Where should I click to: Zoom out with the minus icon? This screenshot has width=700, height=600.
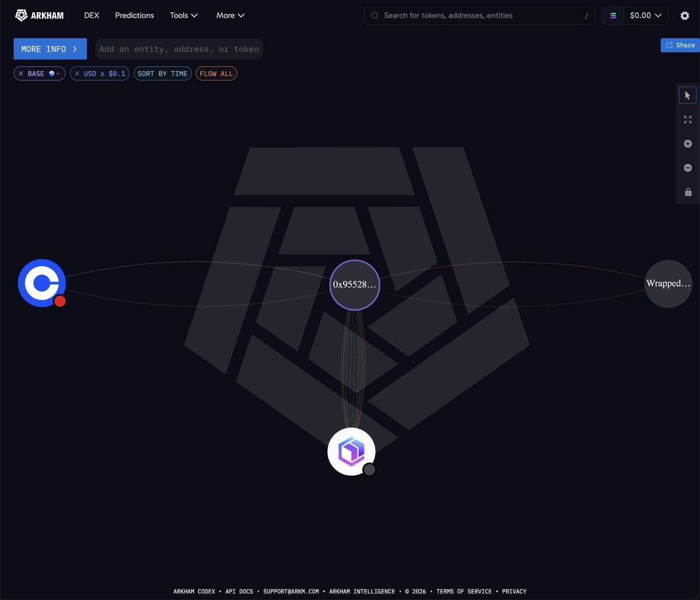[688, 168]
